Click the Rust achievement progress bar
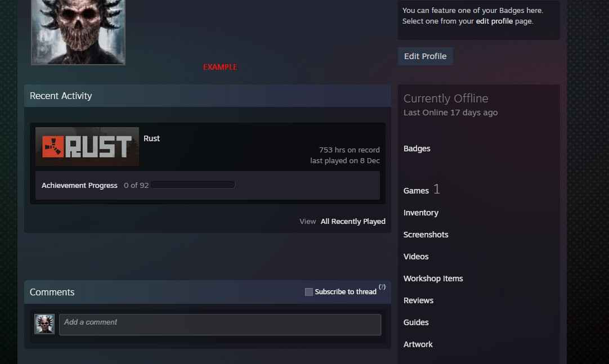 (192, 185)
